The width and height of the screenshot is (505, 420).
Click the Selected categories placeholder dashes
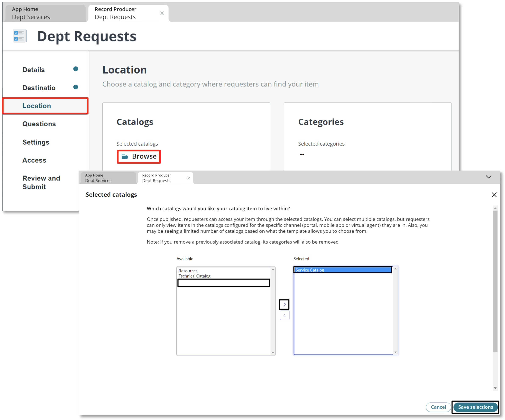302,154
